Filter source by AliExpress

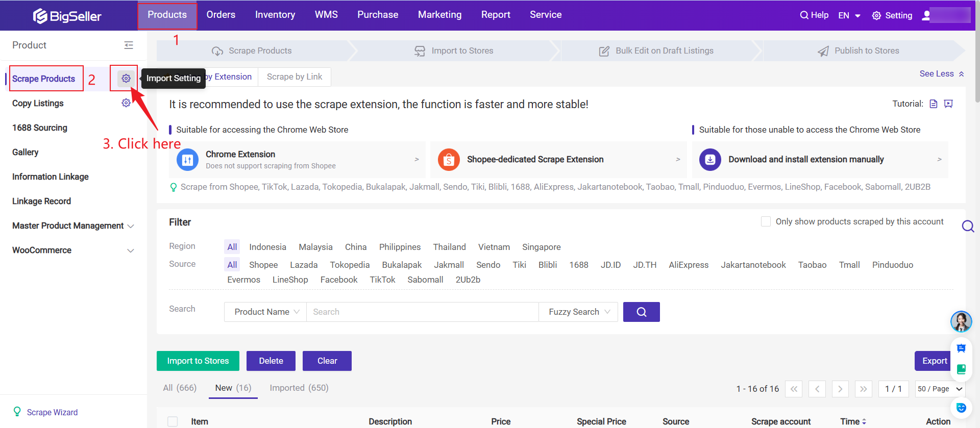pyautogui.click(x=689, y=265)
